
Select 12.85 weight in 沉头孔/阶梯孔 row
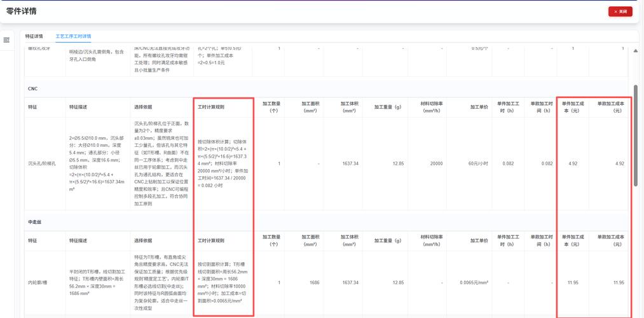(x=398, y=163)
